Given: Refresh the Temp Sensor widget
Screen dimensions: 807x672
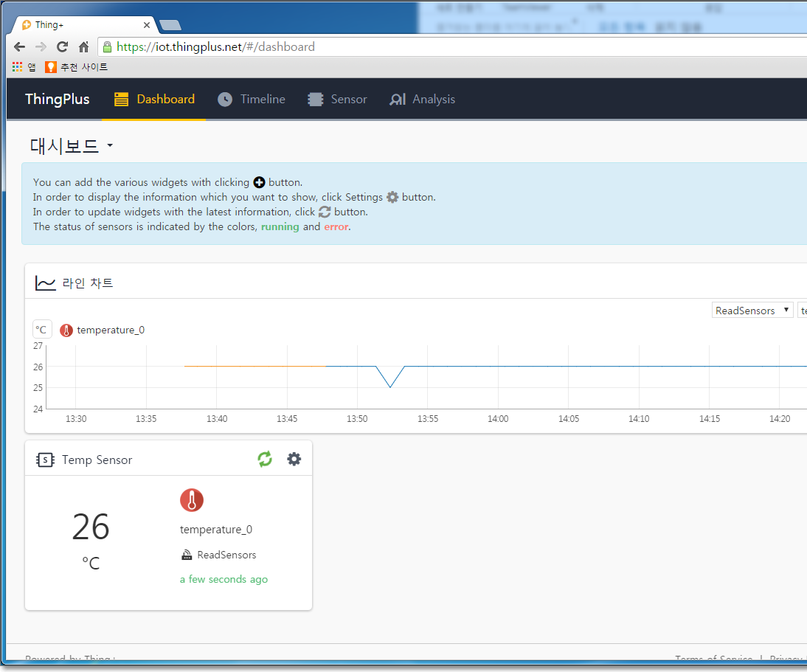Looking at the screenshot, I should coord(264,459).
